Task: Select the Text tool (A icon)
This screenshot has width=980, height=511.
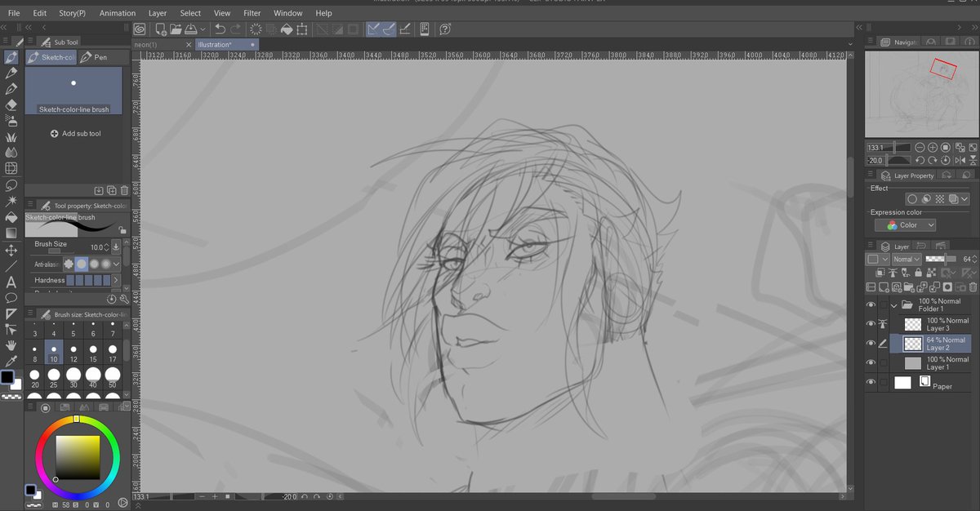Action: pos(11,282)
